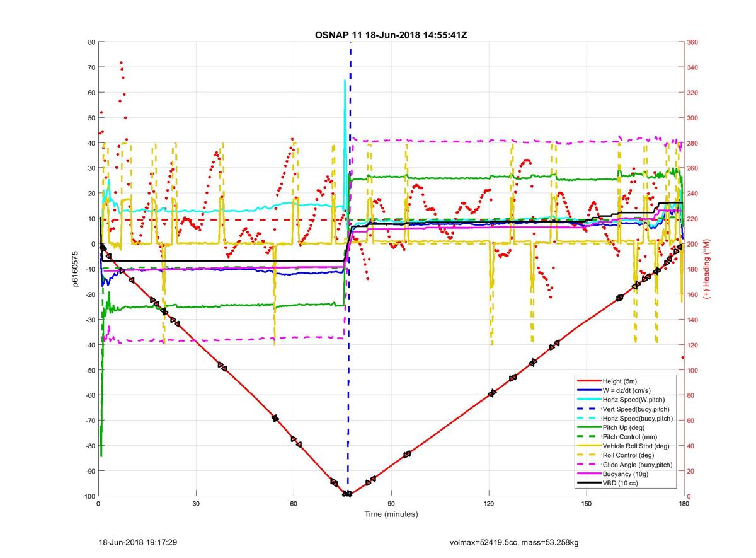This screenshot has width=756, height=558.
Task: Select the 'Pitch Control (mm)' legend entry
Action: coord(626,437)
